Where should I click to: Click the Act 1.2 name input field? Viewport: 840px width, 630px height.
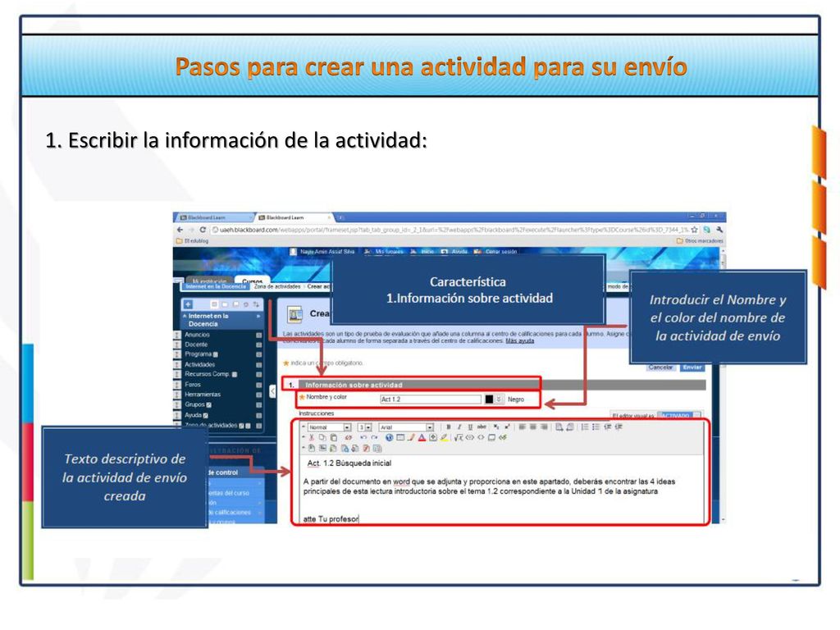(x=430, y=399)
